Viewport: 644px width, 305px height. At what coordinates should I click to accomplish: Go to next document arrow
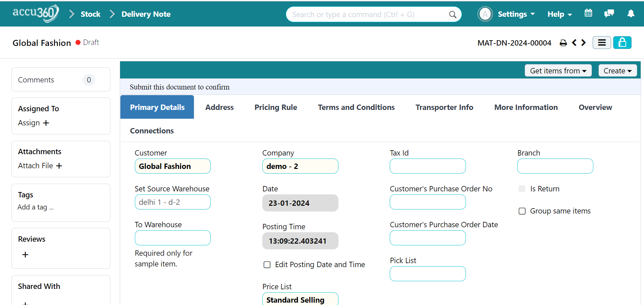point(584,43)
